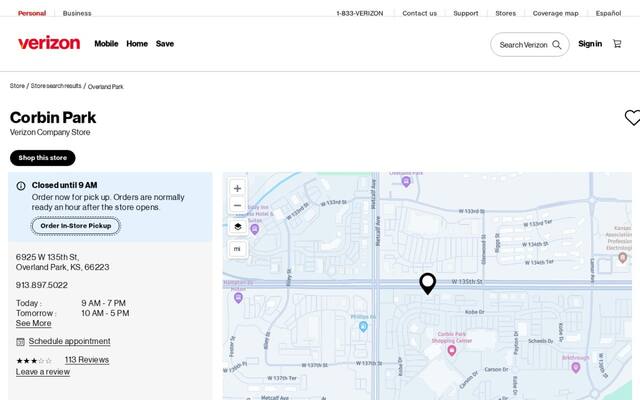Click the Corbin Park Shopping Center marker
The image size is (640, 400).
(x=451, y=350)
